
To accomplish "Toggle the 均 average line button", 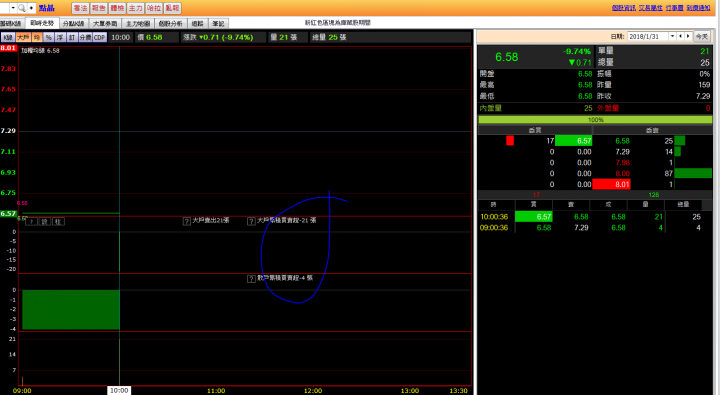I will point(37,37).
